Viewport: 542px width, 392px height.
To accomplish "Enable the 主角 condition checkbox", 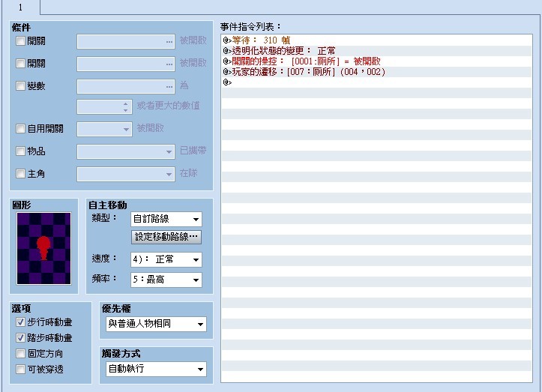I will 20,174.
